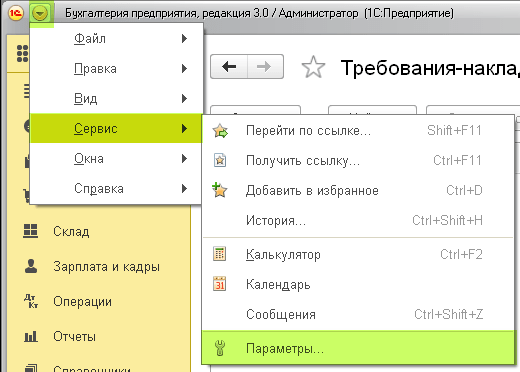This screenshot has height=372, width=520.
Task: Open the Календарь icon entry
Action: tap(220, 284)
